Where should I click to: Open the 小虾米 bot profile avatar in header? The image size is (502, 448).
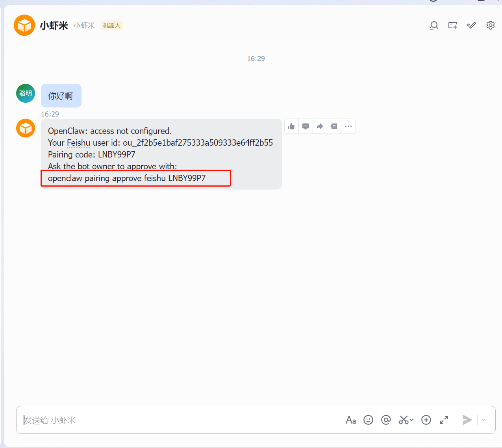(24, 25)
